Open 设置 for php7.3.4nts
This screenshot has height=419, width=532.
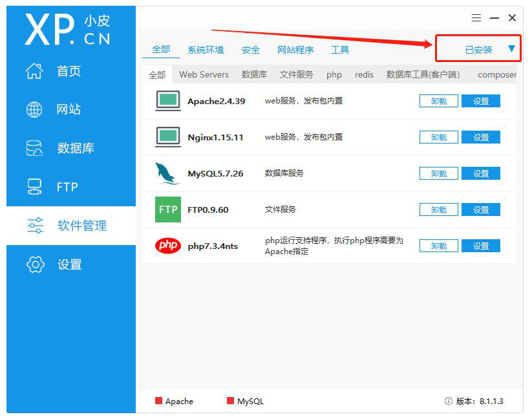pos(481,246)
